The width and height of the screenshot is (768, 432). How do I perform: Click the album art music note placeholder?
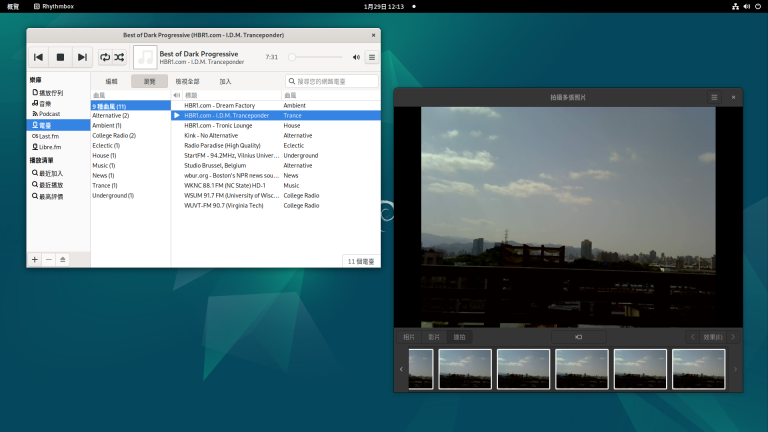pos(145,57)
